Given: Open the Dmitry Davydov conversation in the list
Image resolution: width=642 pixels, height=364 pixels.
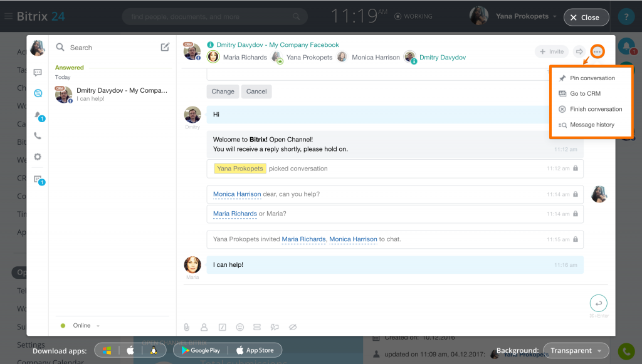Looking at the screenshot, I should click(112, 95).
